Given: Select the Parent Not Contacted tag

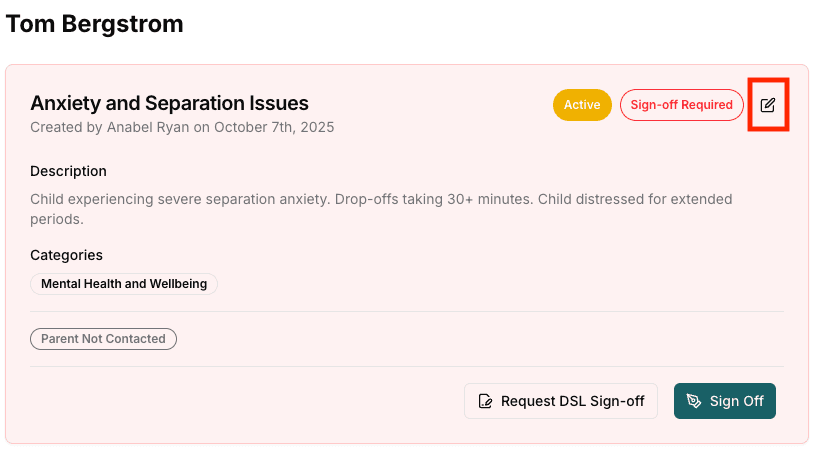Looking at the screenshot, I should click(x=103, y=339).
